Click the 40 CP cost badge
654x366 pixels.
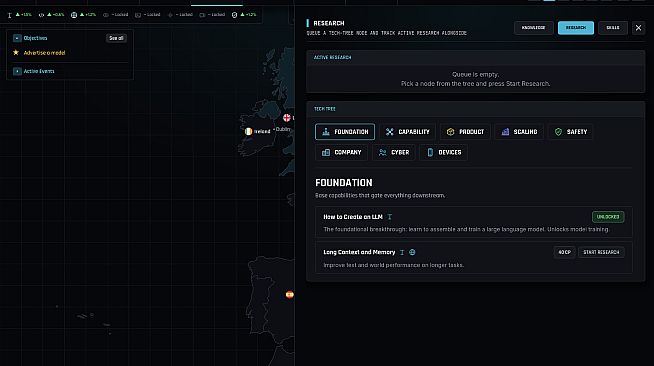click(564, 252)
